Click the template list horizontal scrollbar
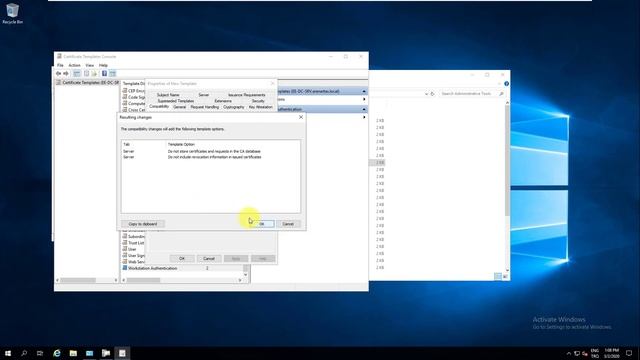Viewport: 640px width, 360px height. 182,280
